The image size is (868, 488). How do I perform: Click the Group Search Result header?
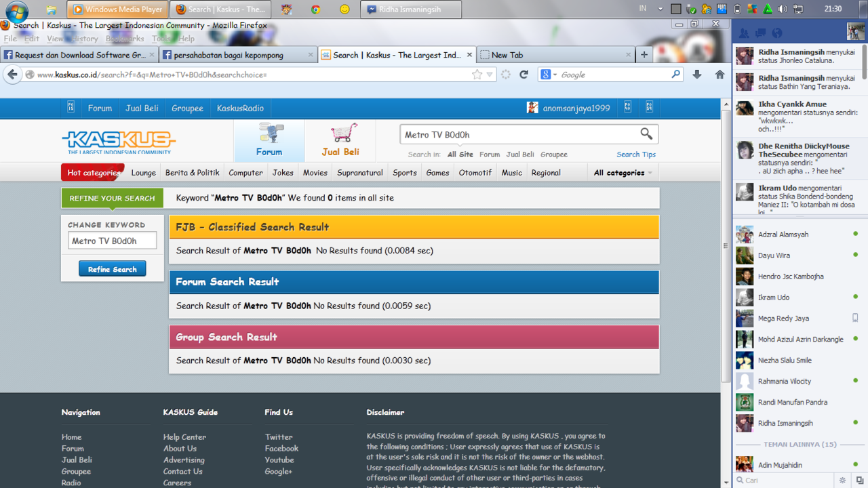(414, 337)
